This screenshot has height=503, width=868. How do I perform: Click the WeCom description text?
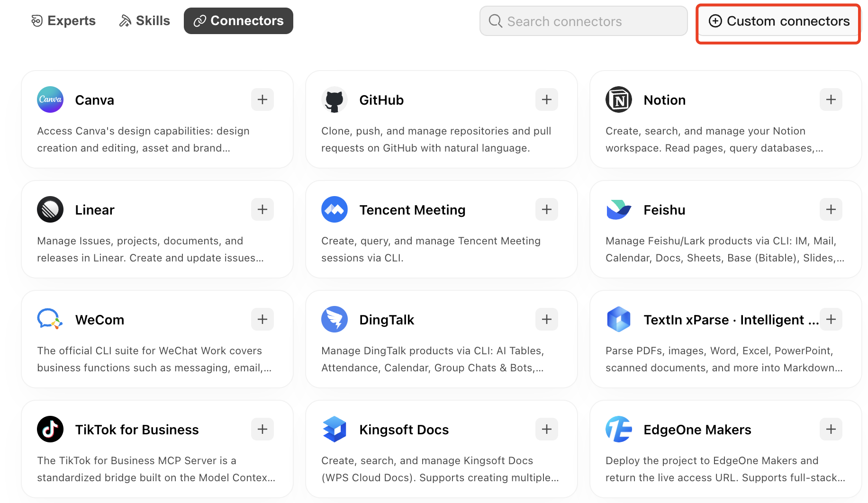point(154,359)
